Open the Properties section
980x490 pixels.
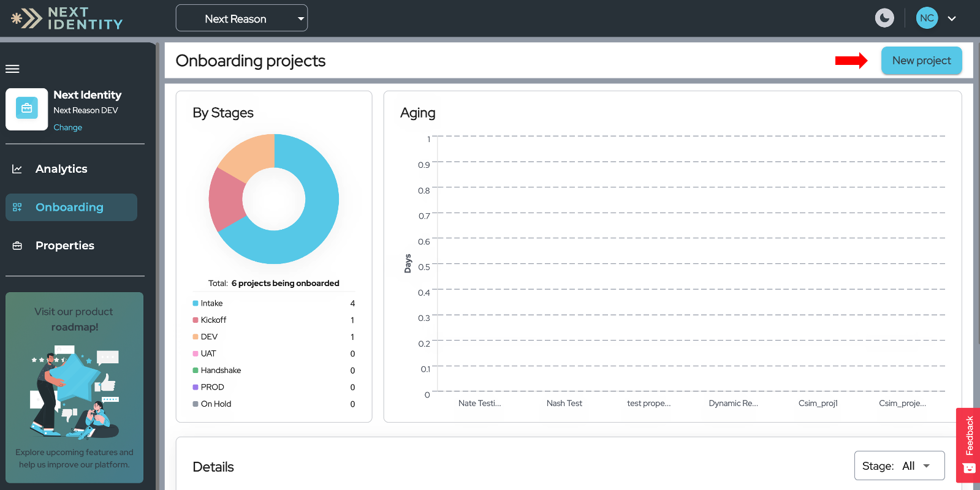(65, 246)
